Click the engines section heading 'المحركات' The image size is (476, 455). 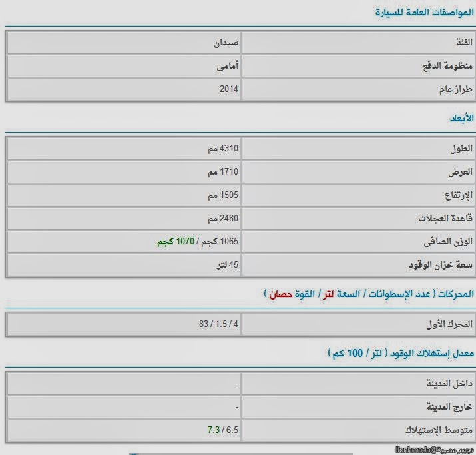[368, 293]
